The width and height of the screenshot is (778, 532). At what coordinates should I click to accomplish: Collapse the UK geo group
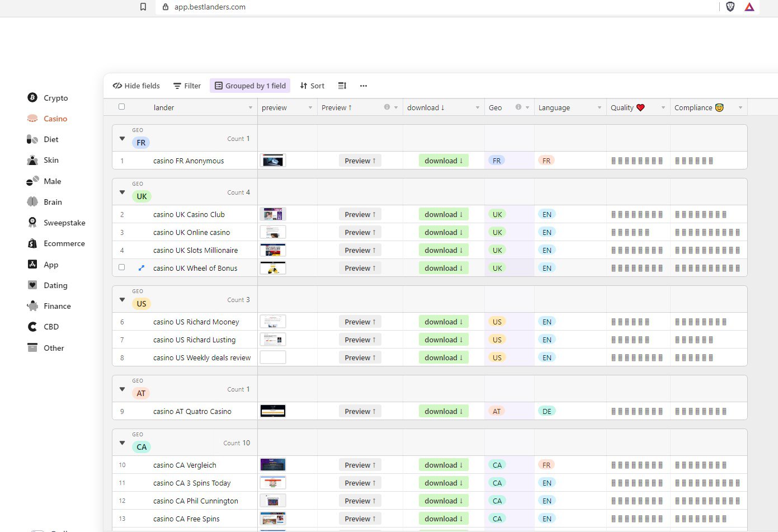point(122,192)
